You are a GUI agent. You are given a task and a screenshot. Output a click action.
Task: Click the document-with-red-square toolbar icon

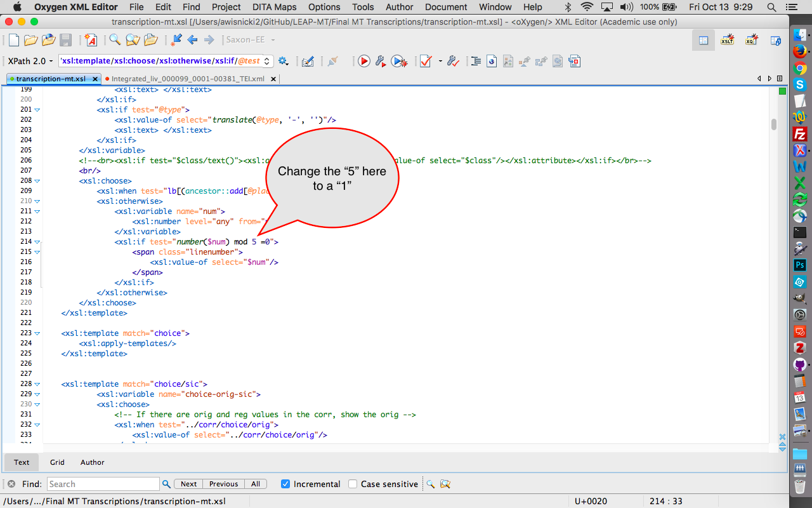[574, 62]
